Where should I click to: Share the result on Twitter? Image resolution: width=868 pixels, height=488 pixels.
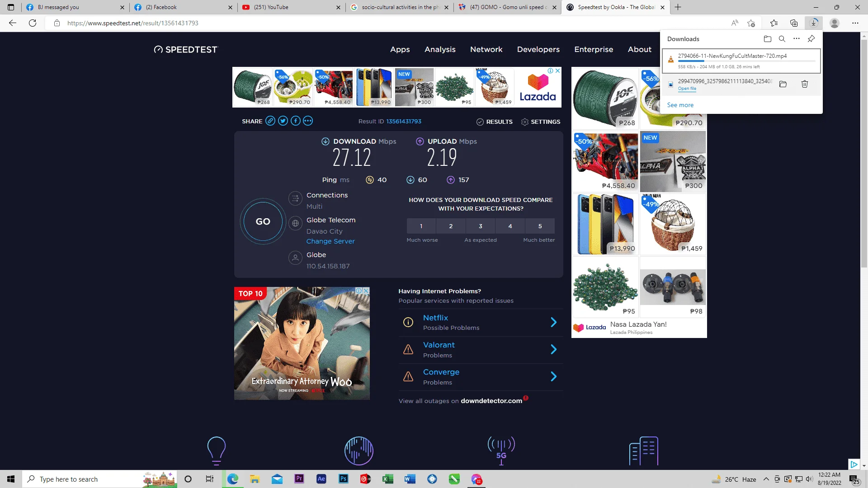pyautogui.click(x=283, y=121)
